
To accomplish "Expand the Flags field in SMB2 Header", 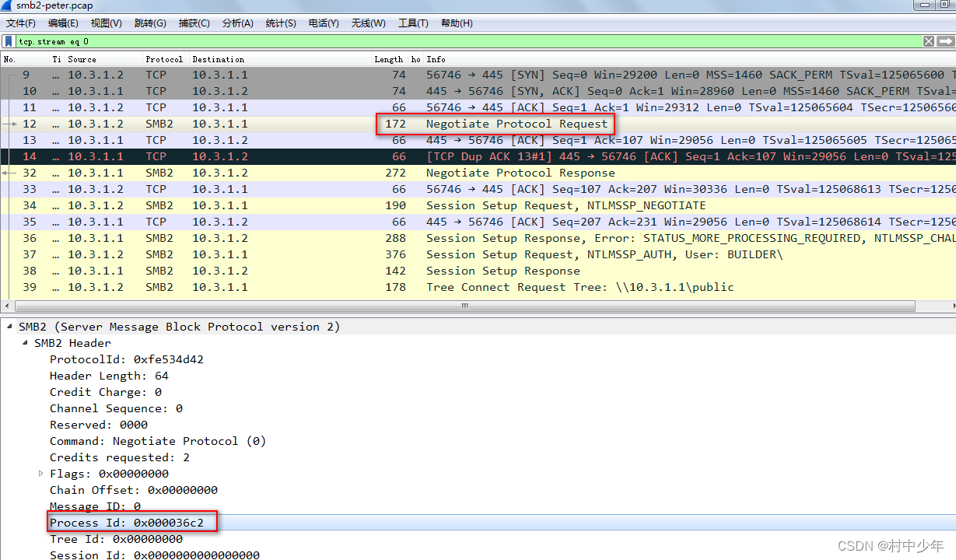I will tap(41, 474).
